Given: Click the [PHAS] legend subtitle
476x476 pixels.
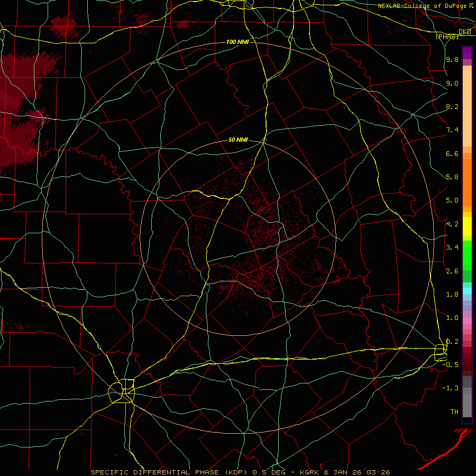Looking at the screenshot, I should [447, 36].
